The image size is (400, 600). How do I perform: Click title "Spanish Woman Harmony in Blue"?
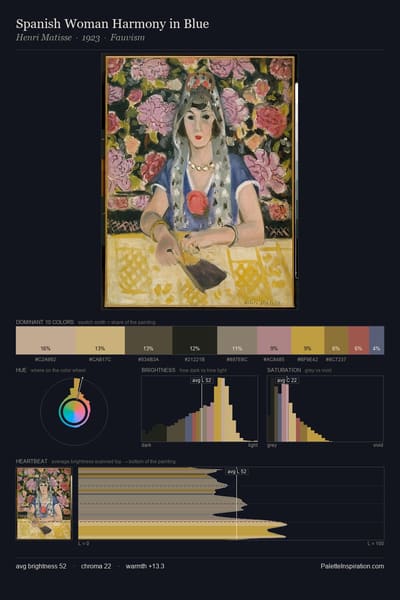pos(113,24)
